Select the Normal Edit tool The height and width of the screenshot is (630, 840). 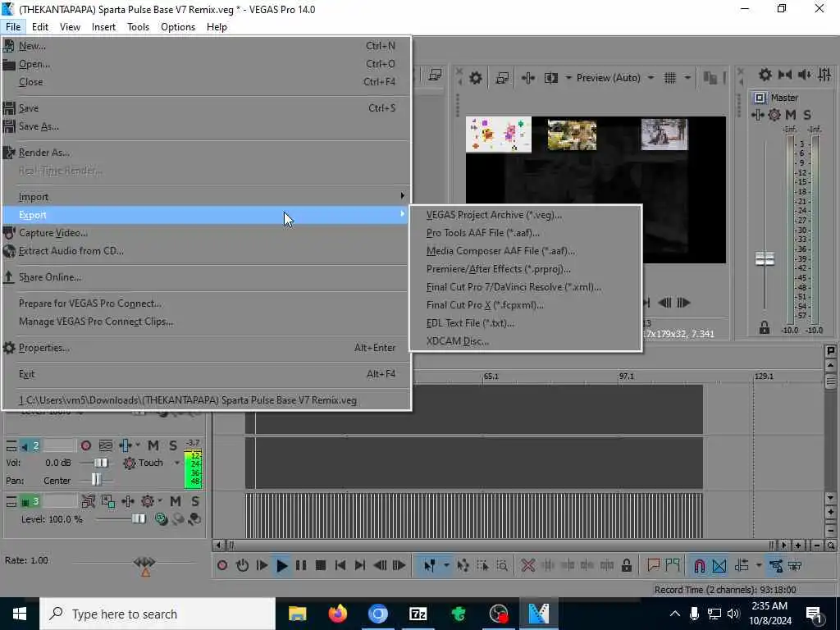pyautogui.click(x=429, y=565)
